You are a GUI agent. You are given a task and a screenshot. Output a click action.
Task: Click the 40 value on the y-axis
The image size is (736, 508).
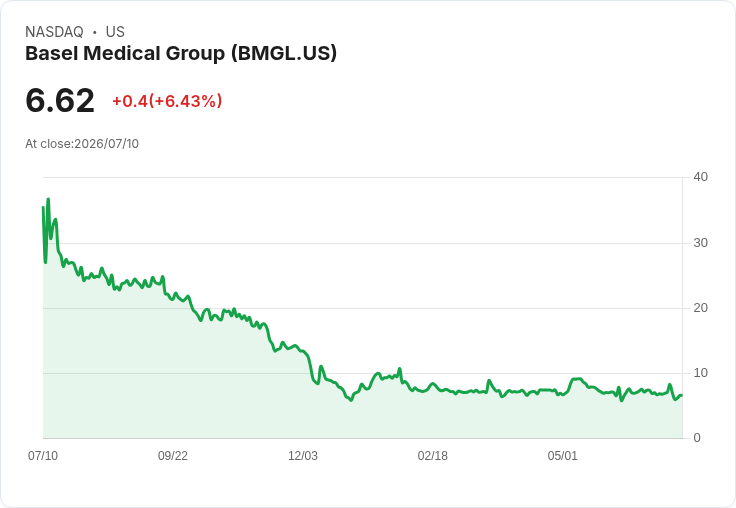(x=700, y=177)
